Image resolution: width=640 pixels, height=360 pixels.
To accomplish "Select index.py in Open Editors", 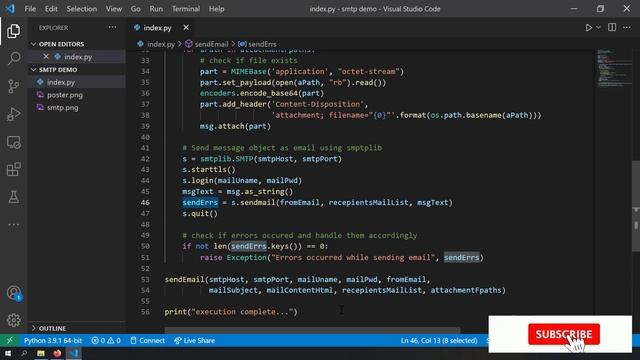I will (78, 57).
